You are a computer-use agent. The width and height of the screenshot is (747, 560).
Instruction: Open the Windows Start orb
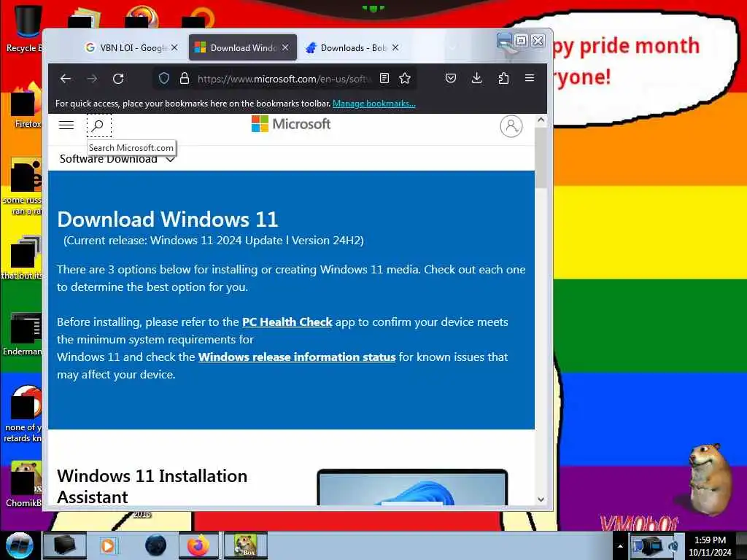coord(20,545)
